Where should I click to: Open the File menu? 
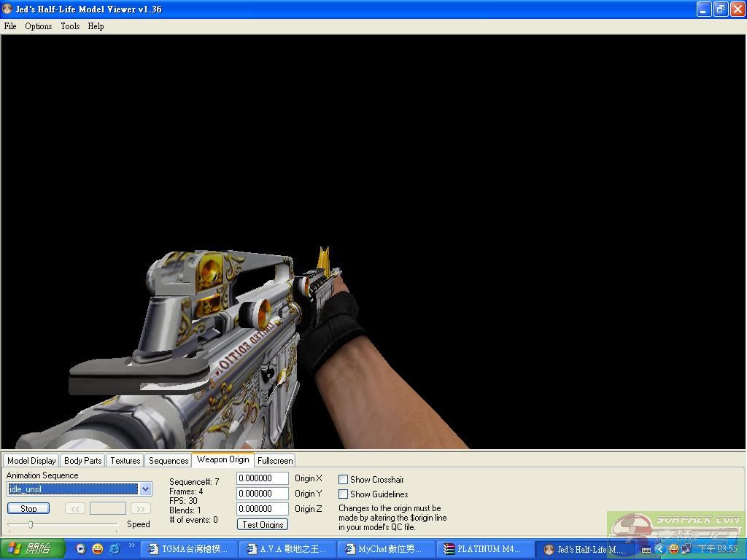tap(10, 26)
